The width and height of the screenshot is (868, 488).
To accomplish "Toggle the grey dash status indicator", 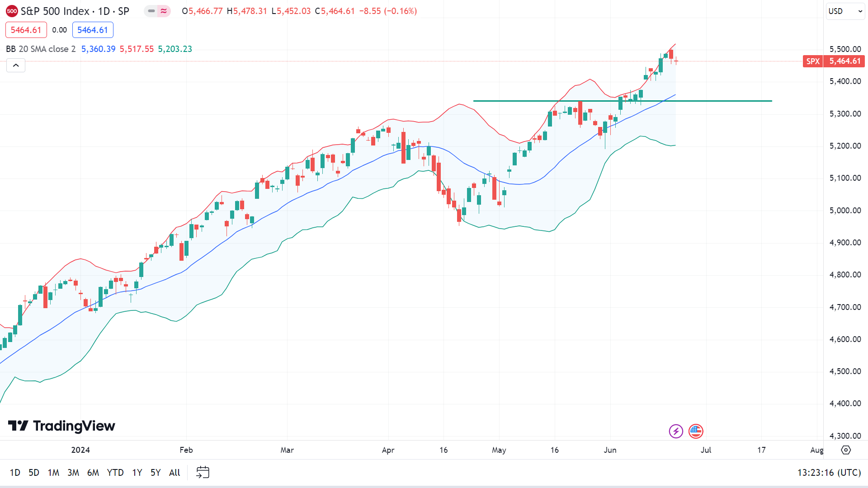I will click(151, 11).
